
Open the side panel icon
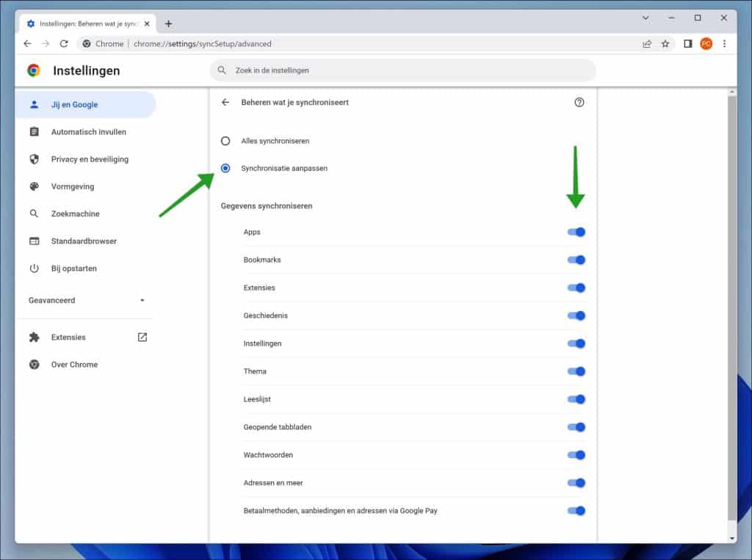(687, 43)
